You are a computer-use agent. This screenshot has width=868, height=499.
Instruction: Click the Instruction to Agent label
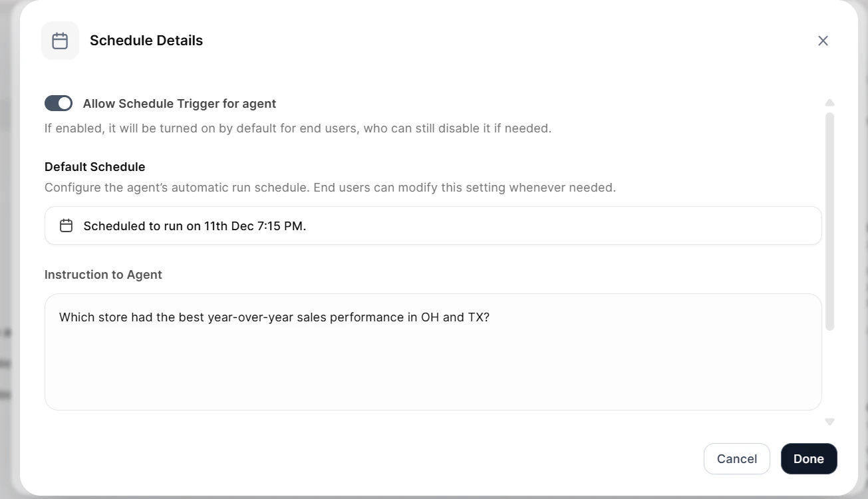click(x=103, y=274)
